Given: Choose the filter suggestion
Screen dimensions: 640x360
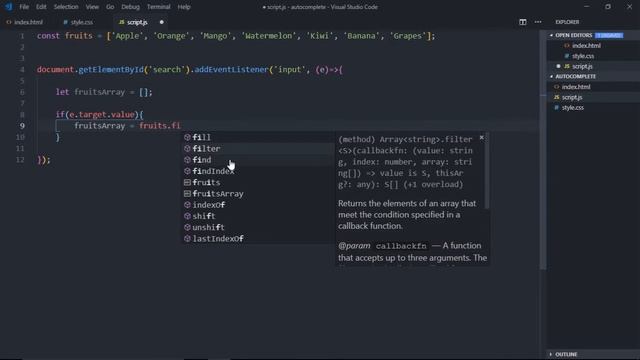Looking at the screenshot, I should click(258, 149).
